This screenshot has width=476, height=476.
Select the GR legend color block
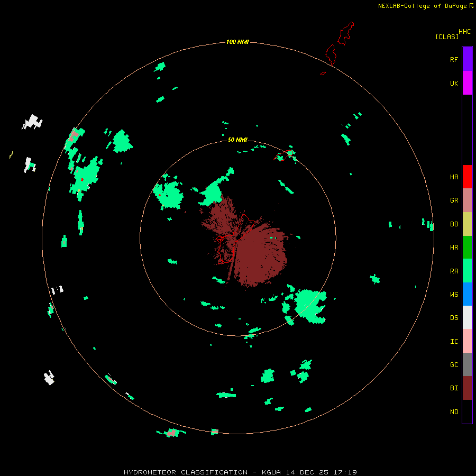tap(467, 200)
